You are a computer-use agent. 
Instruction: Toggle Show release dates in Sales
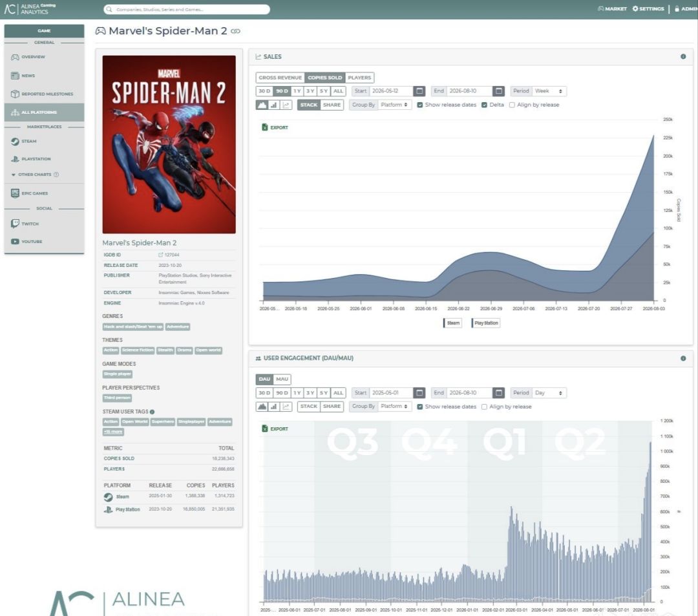coord(420,105)
